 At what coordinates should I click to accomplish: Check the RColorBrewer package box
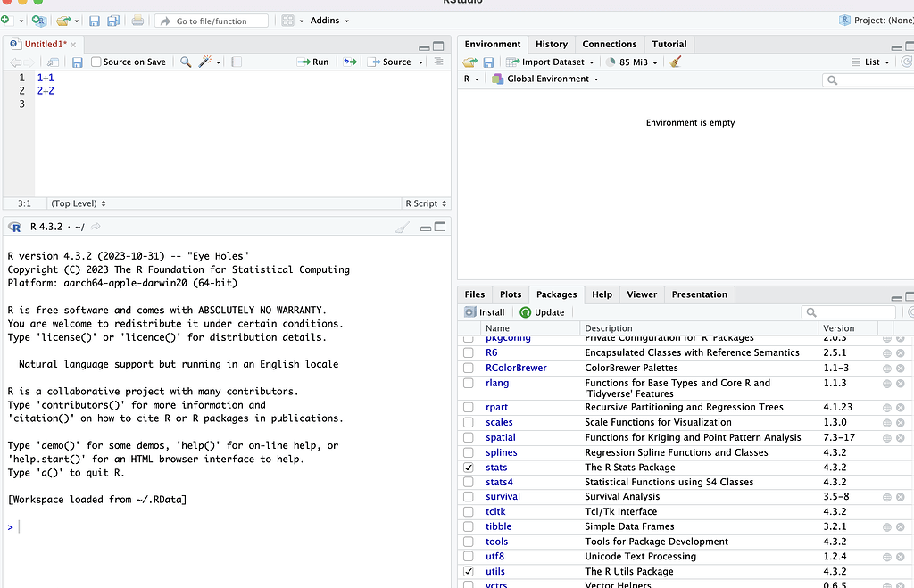468,368
